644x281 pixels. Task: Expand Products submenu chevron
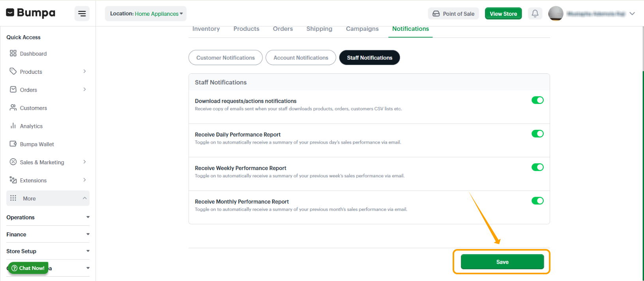pyautogui.click(x=84, y=71)
